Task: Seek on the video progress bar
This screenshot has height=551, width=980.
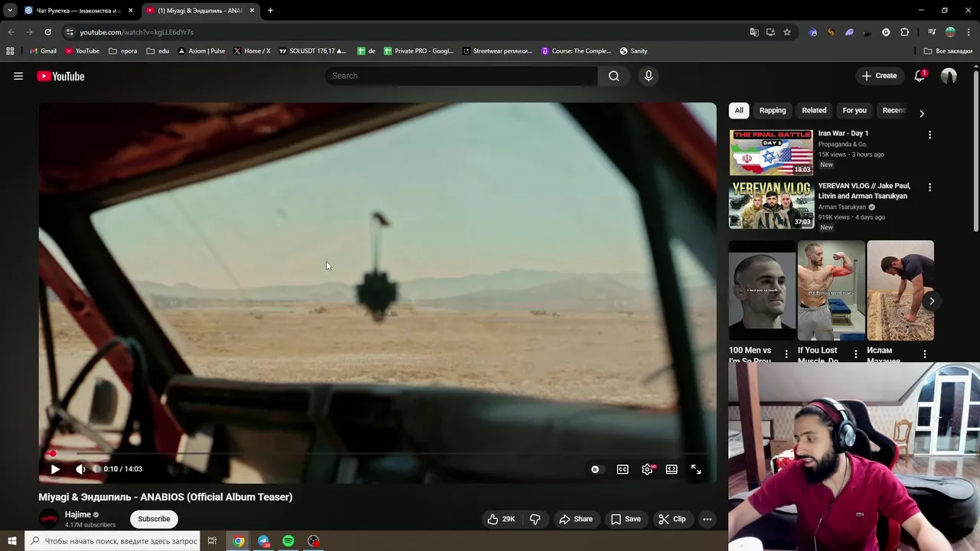Action: coord(377,454)
